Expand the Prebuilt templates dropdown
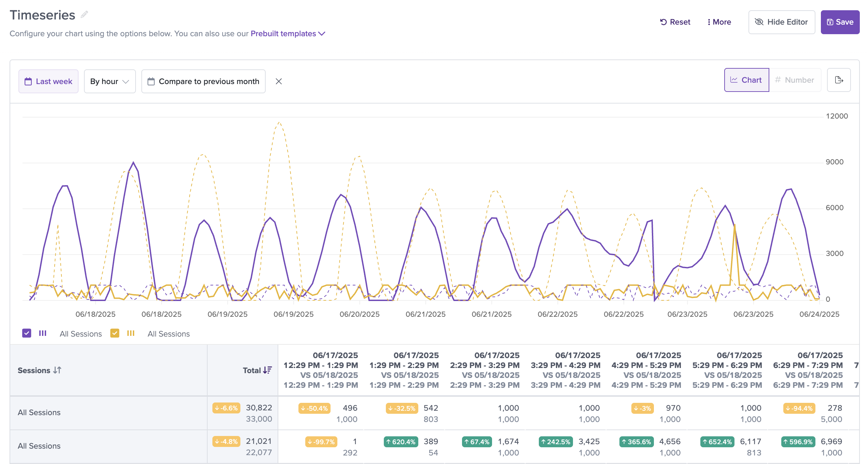 (288, 33)
